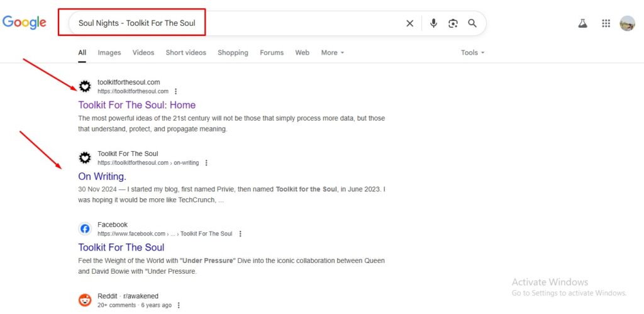The height and width of the screenshot is (314, 644).
Task: Open the Google logo homepage link
Action: click(x=25, y=23)
